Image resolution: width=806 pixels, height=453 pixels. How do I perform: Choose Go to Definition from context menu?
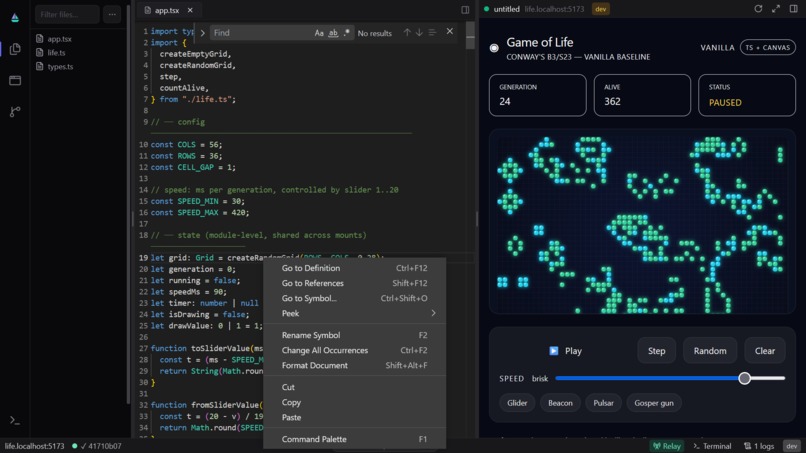(354, 268)
